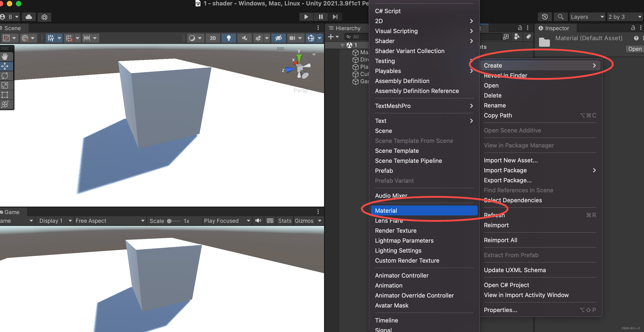The image size is (644, 332).
Task: Toggle 2D view mode in Scene
Action: (x=213, y=38)
